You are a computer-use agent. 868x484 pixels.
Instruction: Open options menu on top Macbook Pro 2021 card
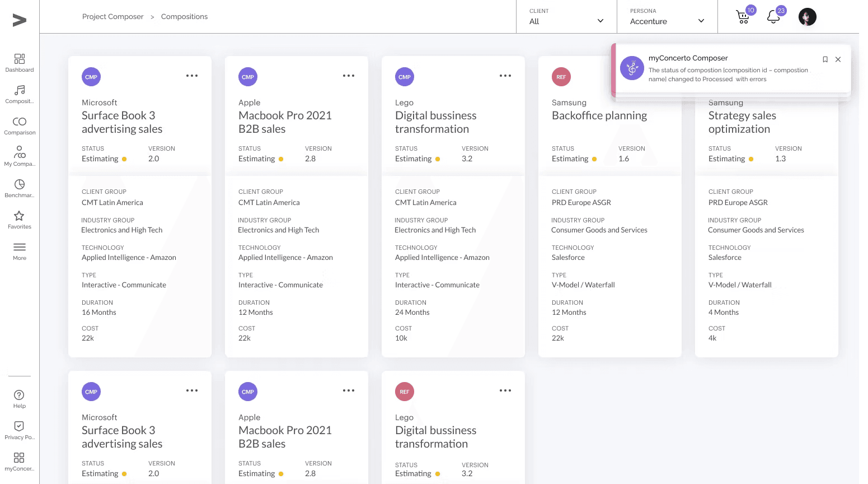pos(349,76)
